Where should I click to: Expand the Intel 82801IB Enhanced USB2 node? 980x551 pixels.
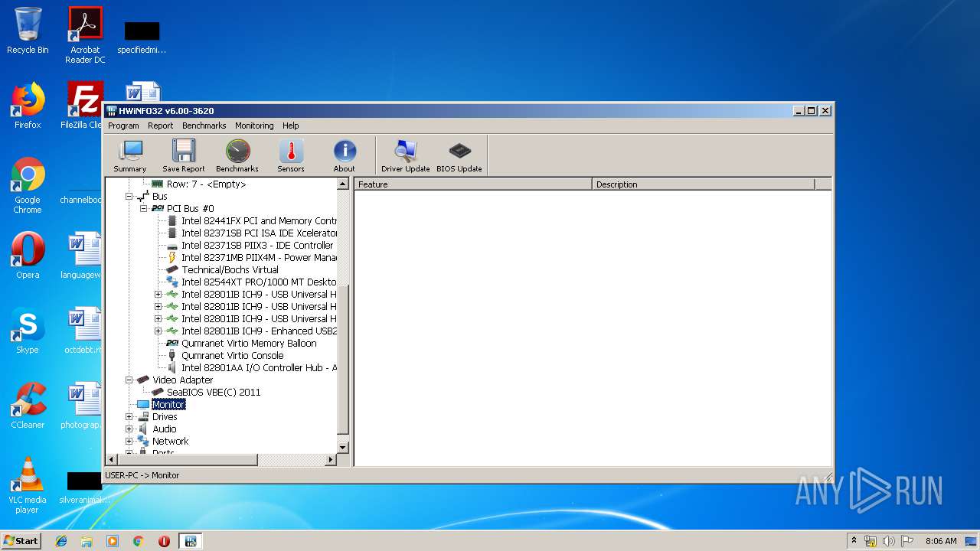158,331
